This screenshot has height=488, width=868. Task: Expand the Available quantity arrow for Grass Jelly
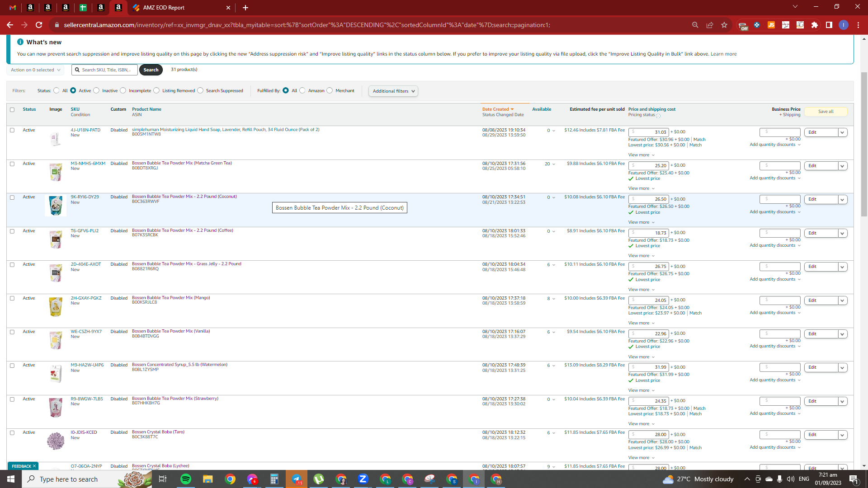[554, 265]
